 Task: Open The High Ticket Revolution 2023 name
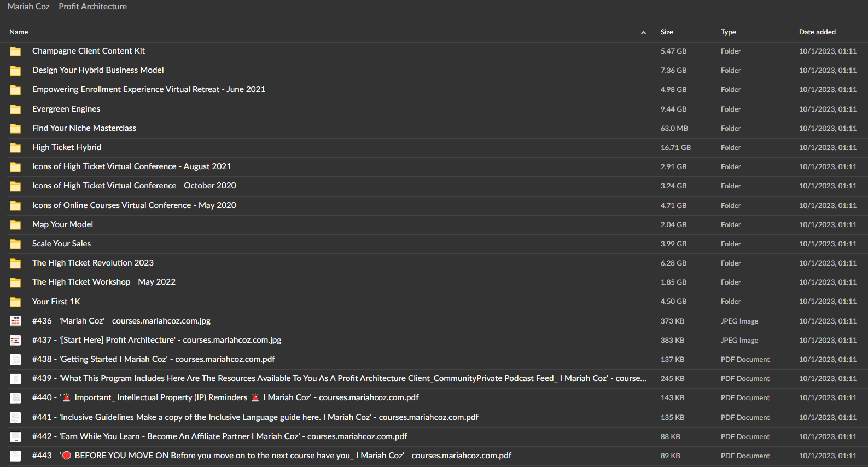tap(93, 263)
